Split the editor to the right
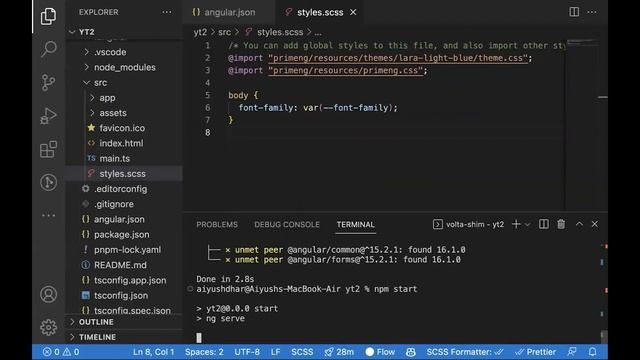This screenshot has height=360, width=640. pyautogui.click(x=574, y=12)
